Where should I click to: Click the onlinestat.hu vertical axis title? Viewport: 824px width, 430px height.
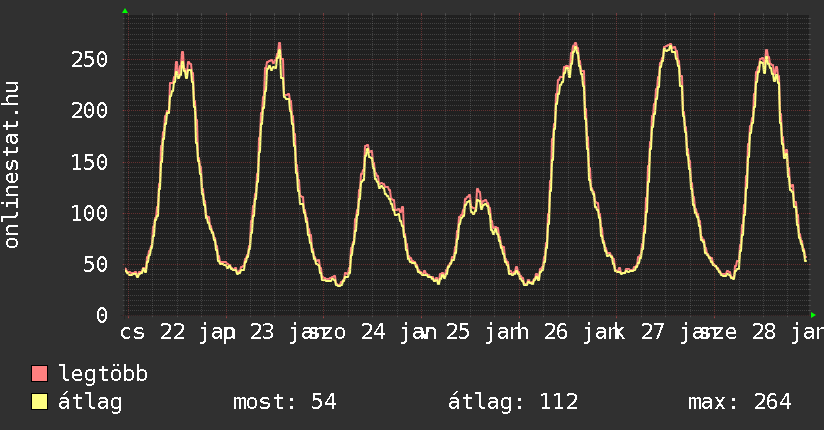pos(13,166)
